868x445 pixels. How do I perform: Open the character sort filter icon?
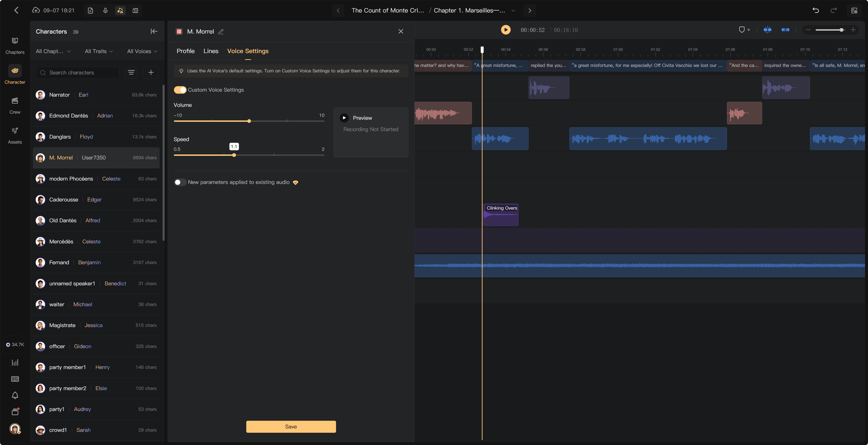131,73
